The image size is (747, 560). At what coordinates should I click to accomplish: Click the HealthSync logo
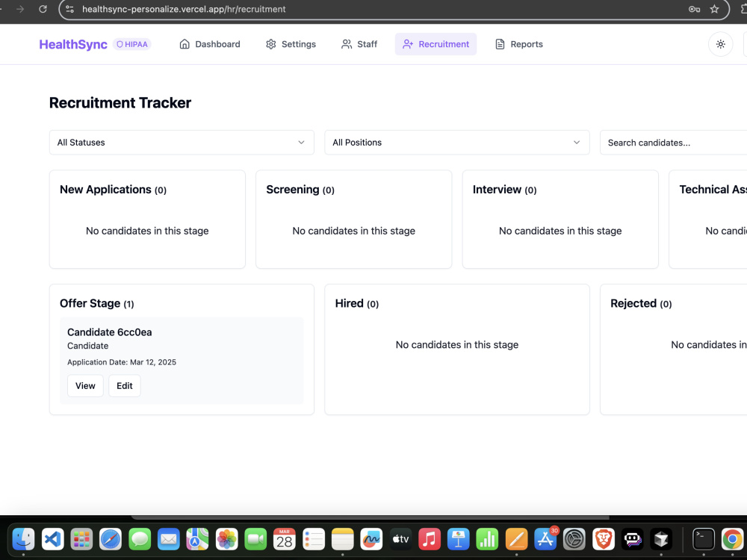click(x=73, y=44)
